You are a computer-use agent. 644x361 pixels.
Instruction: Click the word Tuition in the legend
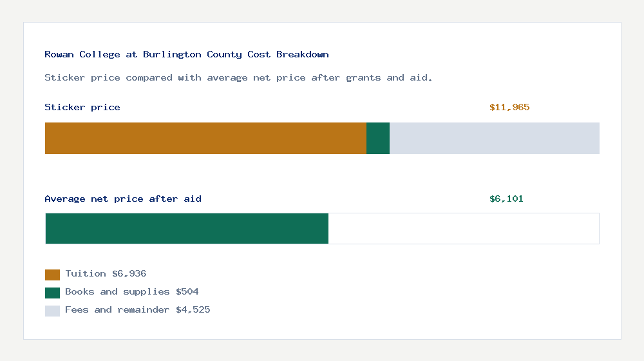point(86,273)
